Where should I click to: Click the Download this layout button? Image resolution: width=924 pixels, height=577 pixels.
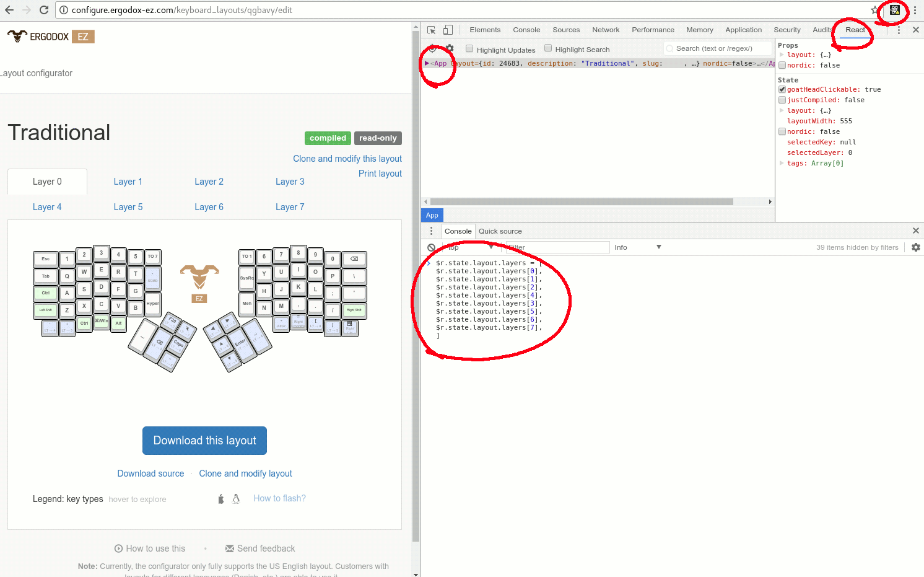[204, 441]
